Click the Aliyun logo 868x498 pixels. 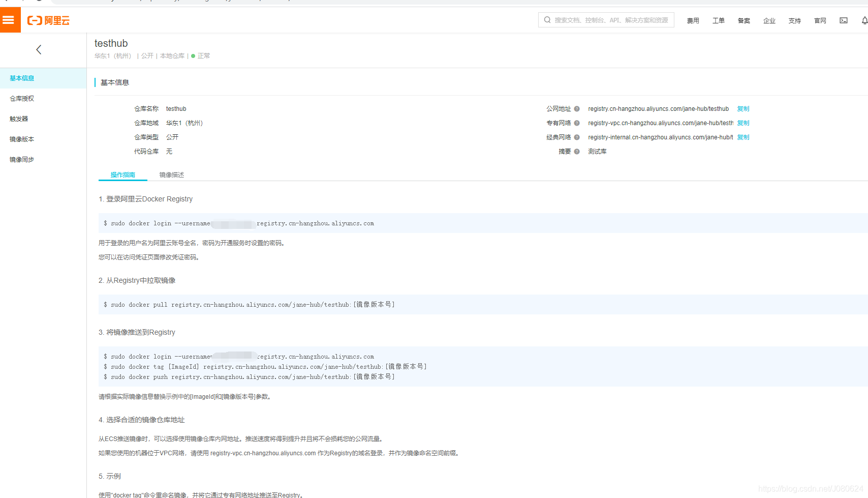tap(48, 20)
